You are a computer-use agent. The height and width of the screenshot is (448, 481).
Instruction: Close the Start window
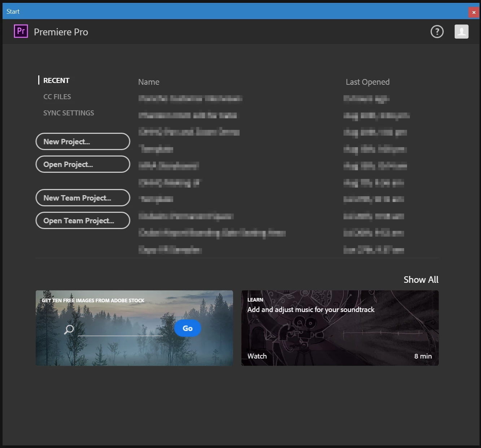tap(474, 12)
